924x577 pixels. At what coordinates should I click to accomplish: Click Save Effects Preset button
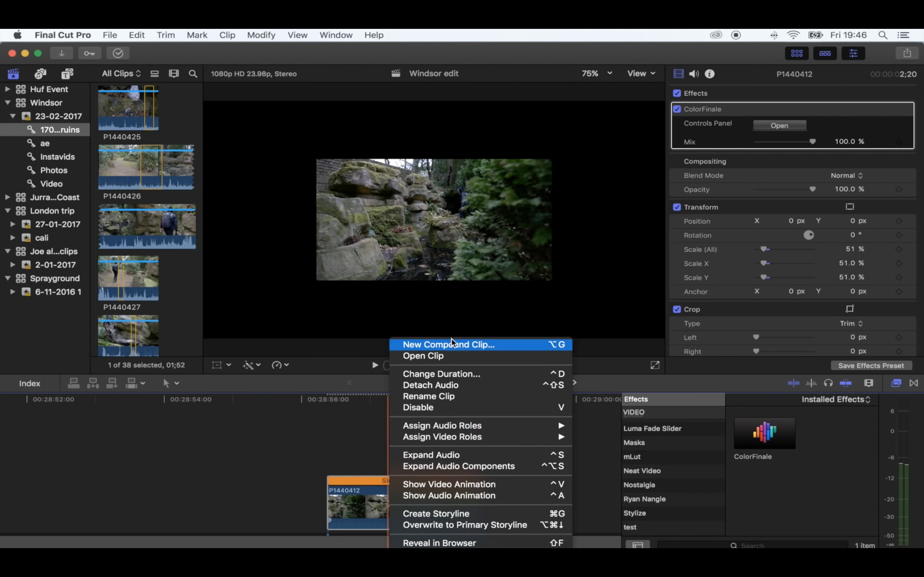871,366
